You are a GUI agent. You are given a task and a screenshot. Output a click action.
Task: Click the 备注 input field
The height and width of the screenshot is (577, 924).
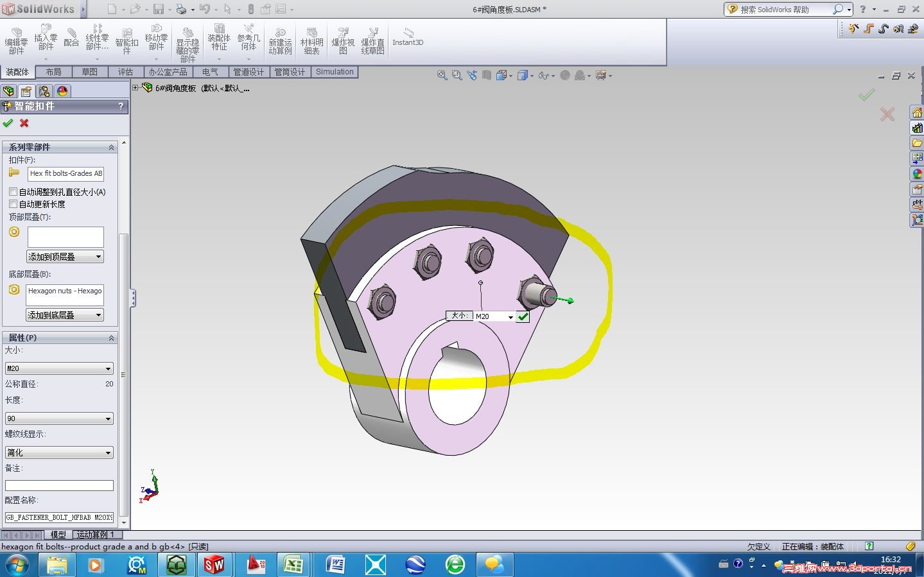[59, 486]
